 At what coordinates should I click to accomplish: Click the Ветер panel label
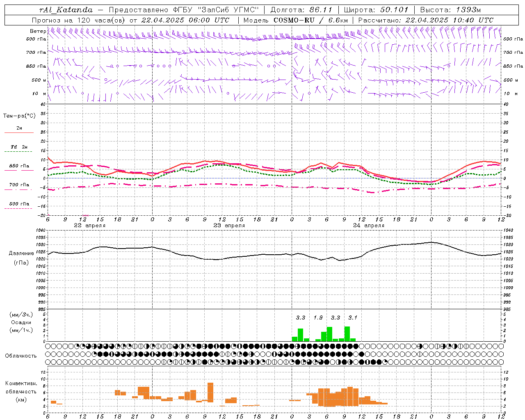(38, 31)
